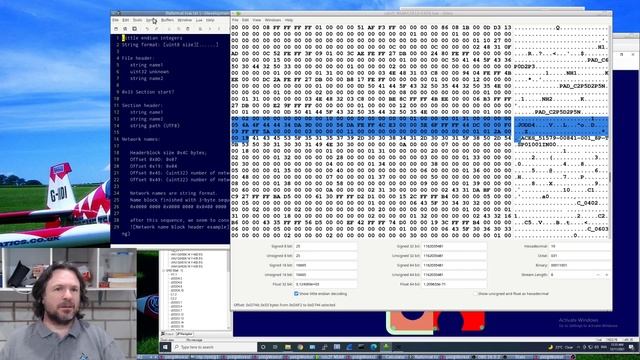Open Microsoft Edge from the taskbar
The height and width of the screenshot is (360, 640).
(373, 347)
